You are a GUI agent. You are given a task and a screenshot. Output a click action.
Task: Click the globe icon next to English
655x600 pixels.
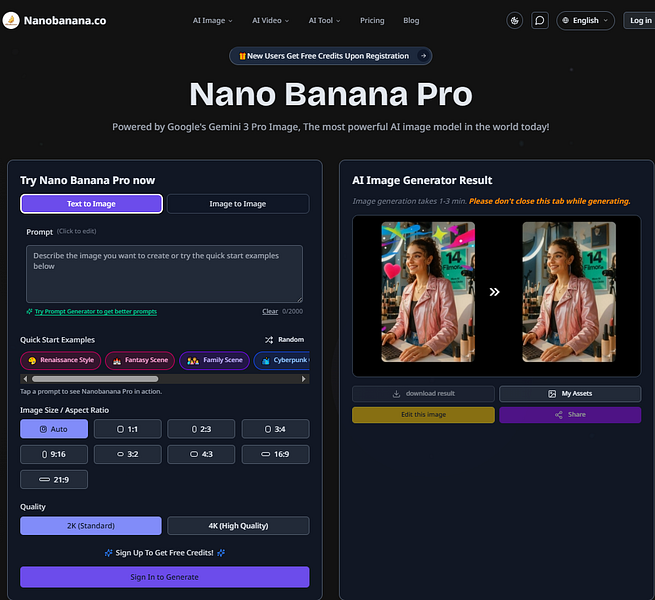(x=566, y=20)
